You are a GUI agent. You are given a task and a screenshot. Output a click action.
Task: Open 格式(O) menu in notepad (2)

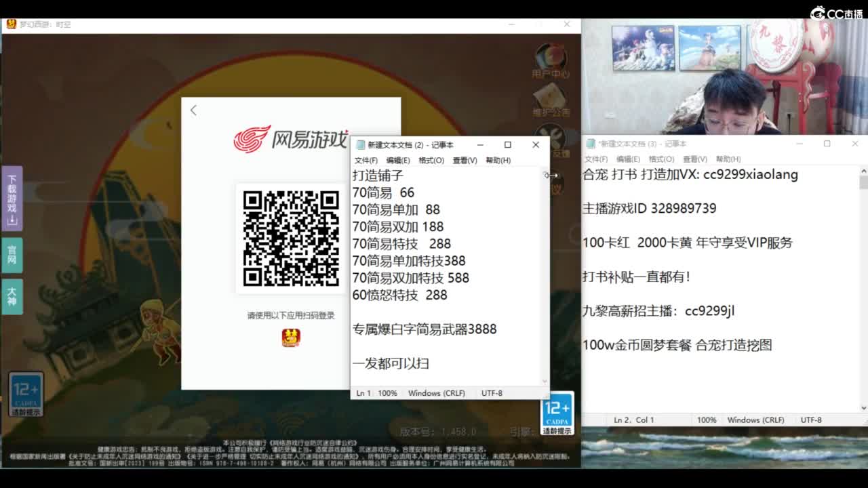pos(431,161)
